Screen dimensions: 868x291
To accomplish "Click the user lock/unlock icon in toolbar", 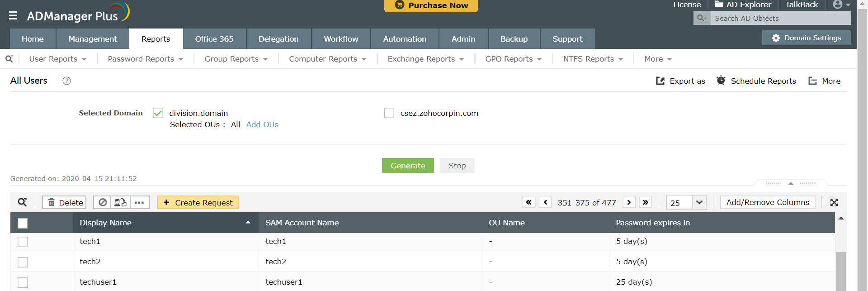I will point(120,202).
